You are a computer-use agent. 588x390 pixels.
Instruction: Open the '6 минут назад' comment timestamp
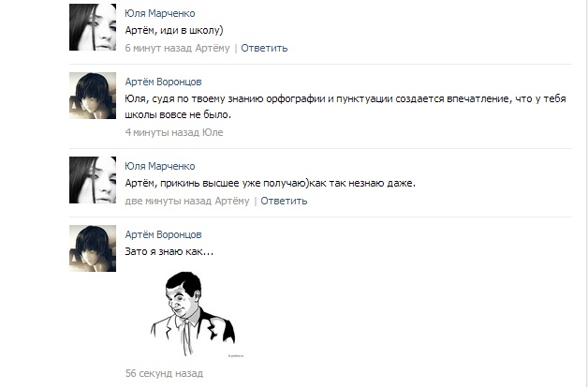pyautogui.click(x=158, y=48)
